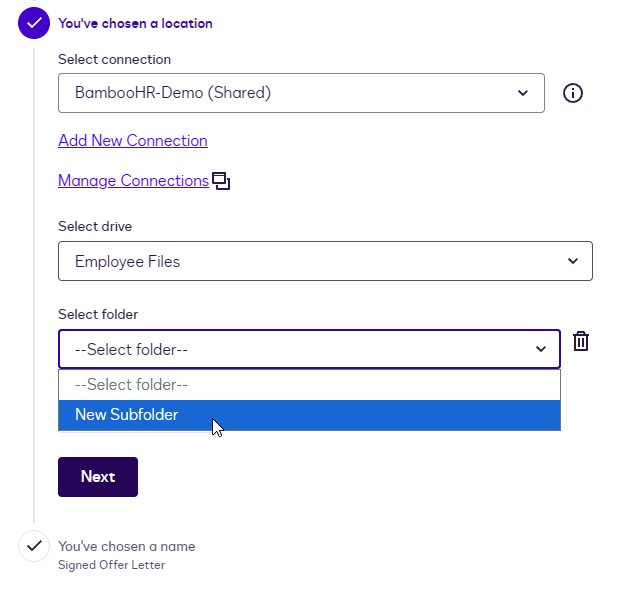Click the Add New Connection link
625x613 pixels.
(133, 141)
